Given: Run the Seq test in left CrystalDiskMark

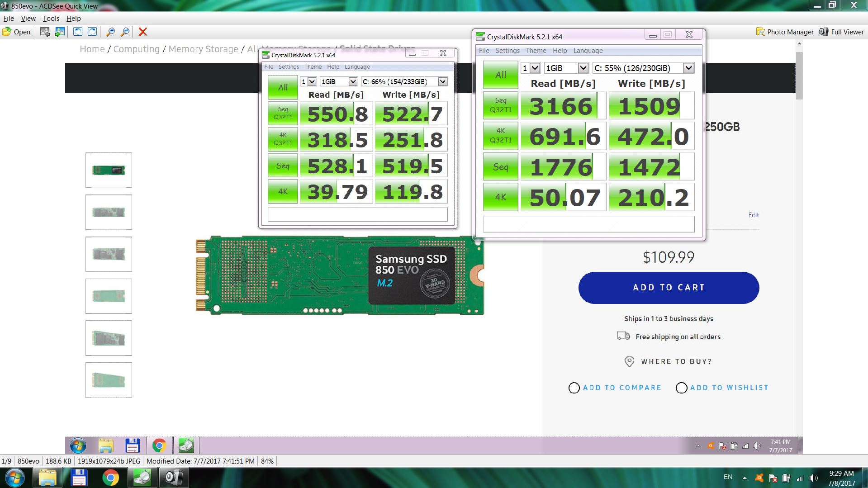Looking at the screenshot, I should pyautogui.click(x=283, y=166).
